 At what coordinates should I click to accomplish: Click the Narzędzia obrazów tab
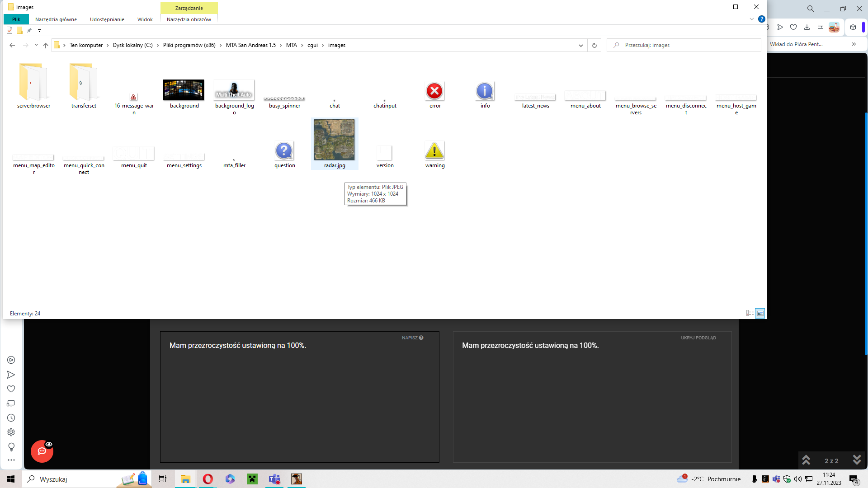189,19
